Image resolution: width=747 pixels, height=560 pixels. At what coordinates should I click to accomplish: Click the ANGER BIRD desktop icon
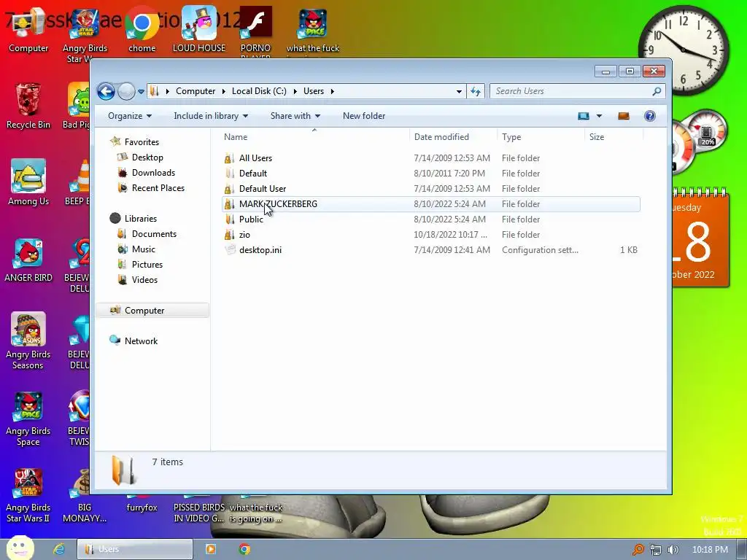[x=28, y=260]
